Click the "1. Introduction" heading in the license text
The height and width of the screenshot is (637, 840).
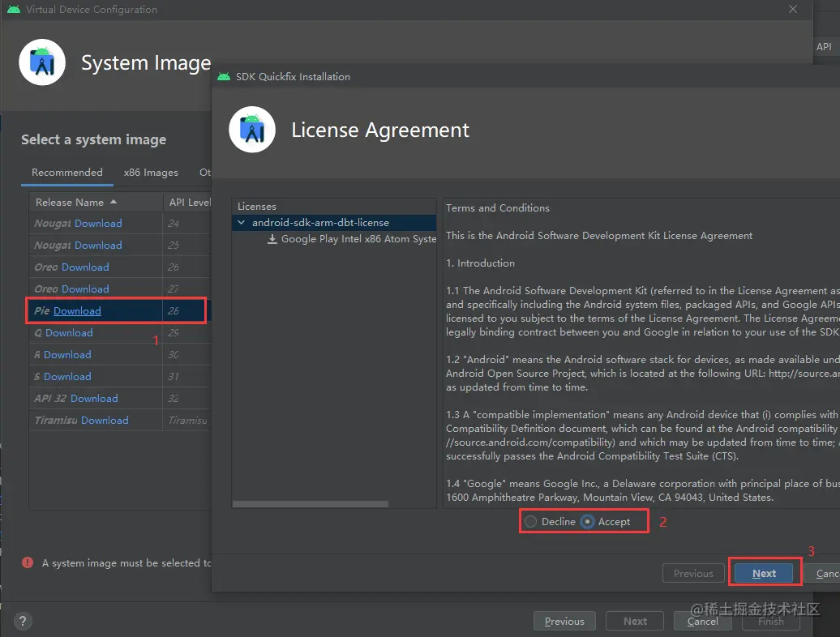(x=480, y=263)
